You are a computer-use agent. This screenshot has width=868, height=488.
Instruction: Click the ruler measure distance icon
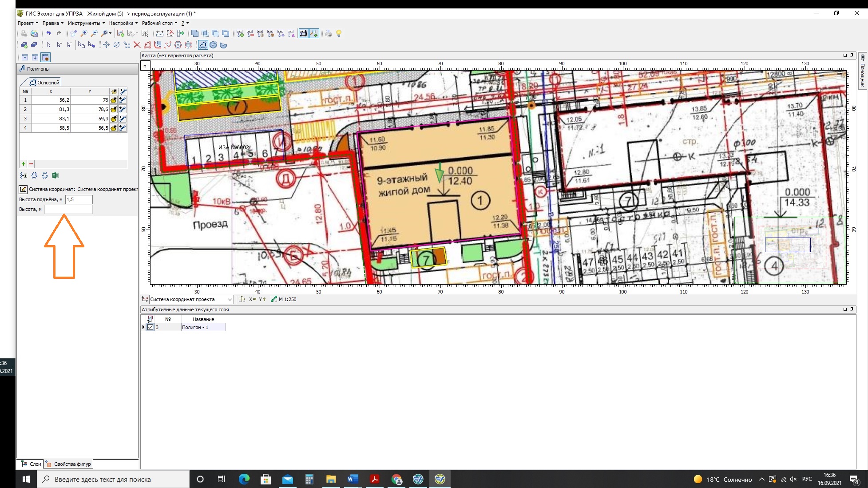click(160, 33)
